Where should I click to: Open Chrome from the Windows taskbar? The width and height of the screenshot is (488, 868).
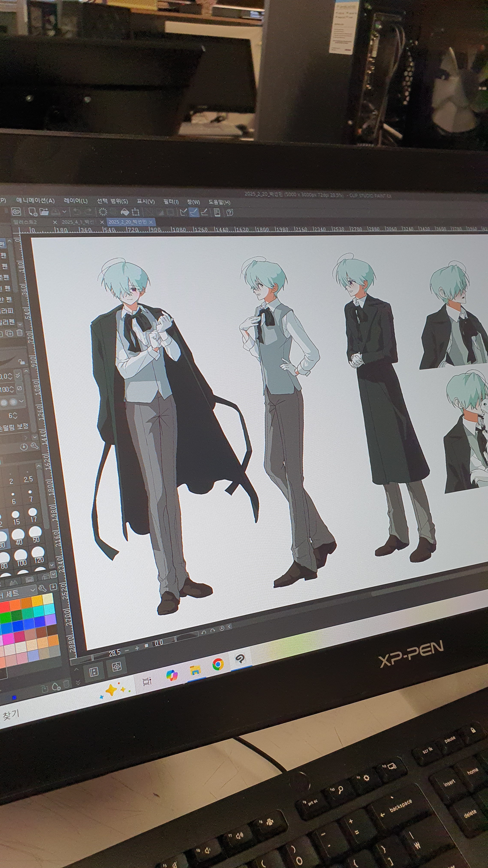pos(218,664)
